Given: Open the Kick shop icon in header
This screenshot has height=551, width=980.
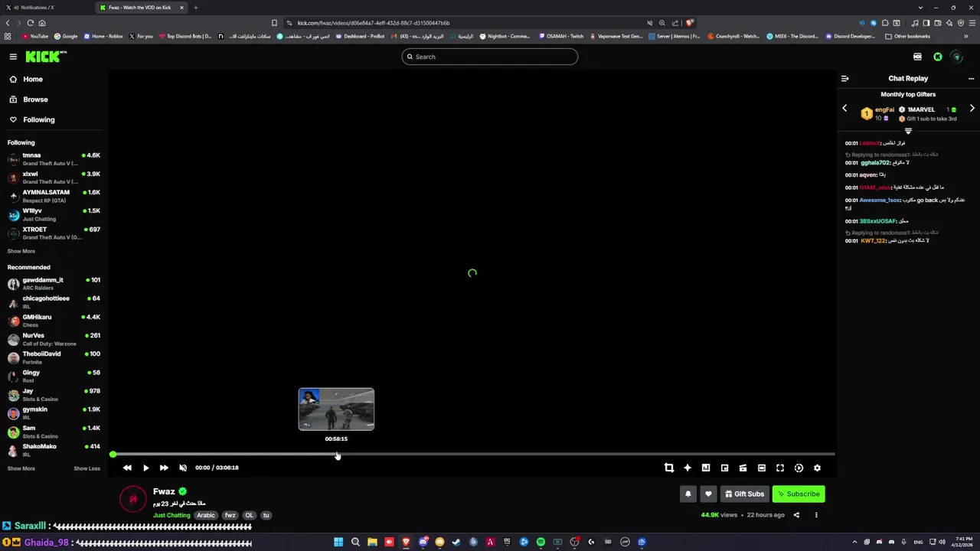Looking at the screenshot, I should point(917,57).
